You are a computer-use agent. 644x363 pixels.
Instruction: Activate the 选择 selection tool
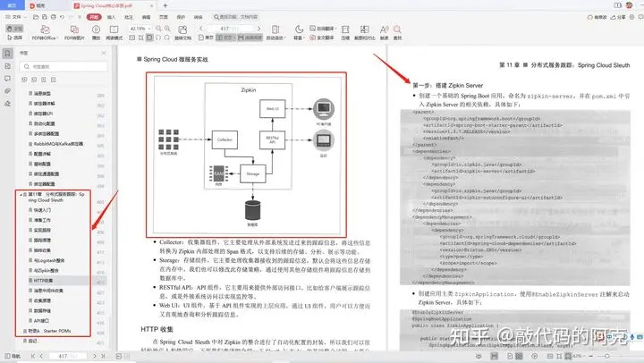click(x=15, y=38)
